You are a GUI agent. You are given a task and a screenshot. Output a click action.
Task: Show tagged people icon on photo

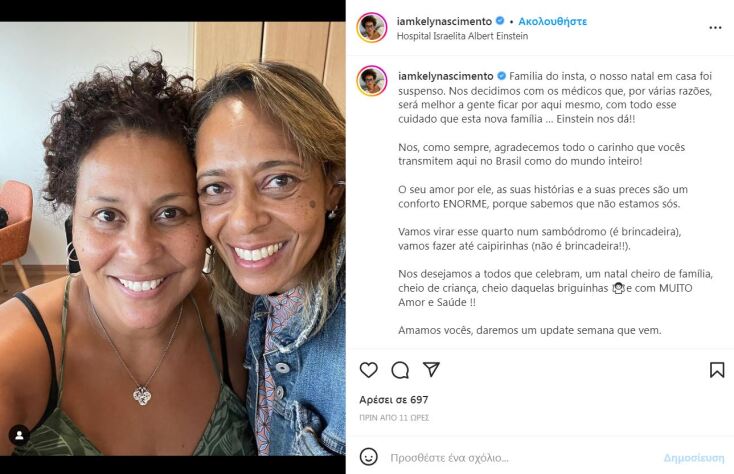[x=19, y=436]
